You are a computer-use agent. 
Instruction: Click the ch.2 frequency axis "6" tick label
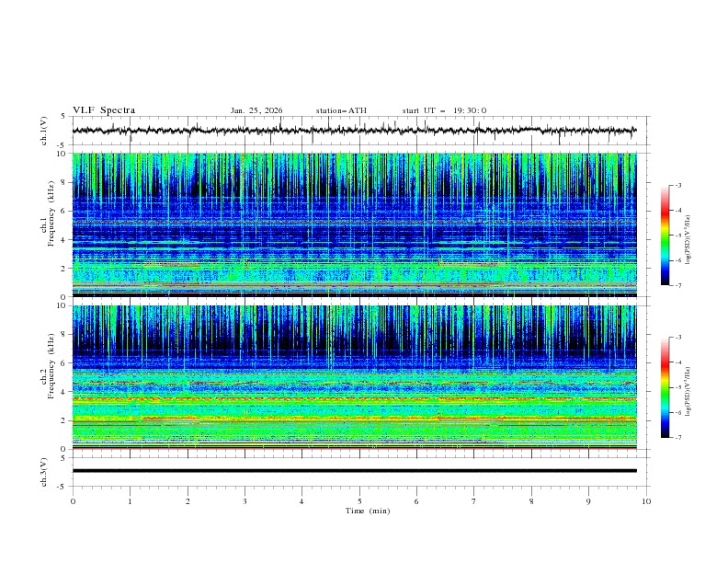(63, 363)
